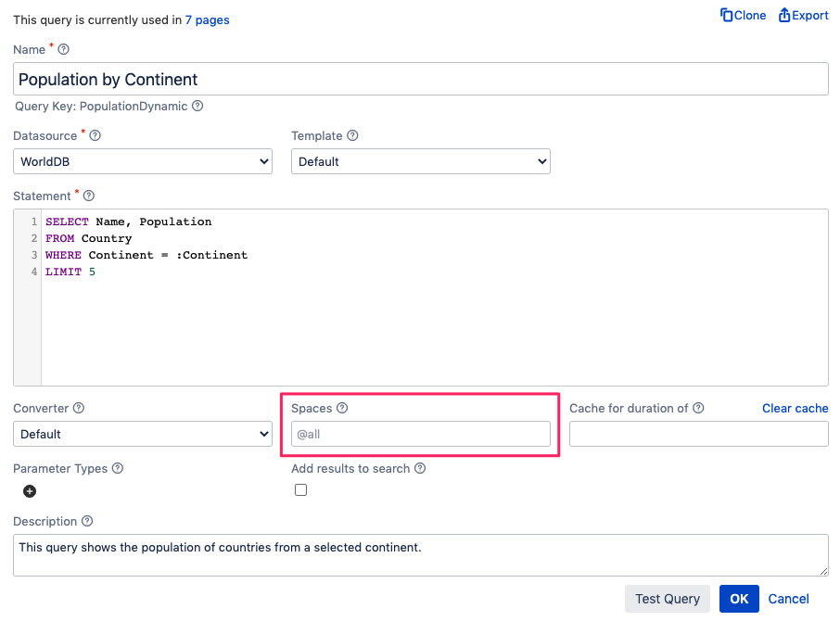
Task: Click the Cache for duration help icon
Action: [x=698, y=408]
